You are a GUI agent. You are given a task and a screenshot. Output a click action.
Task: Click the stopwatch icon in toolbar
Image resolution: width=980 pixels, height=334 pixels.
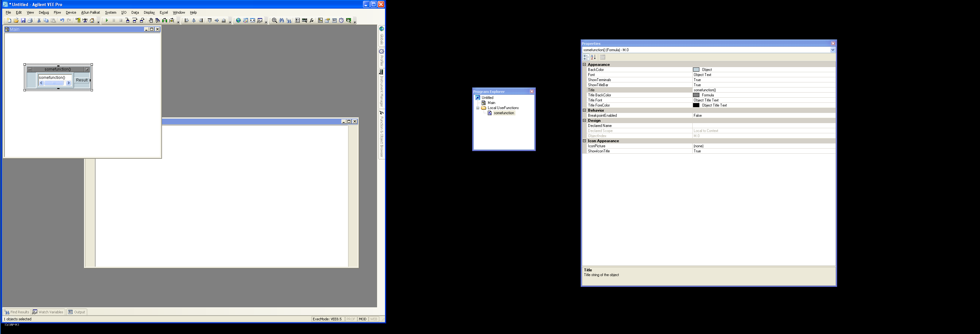341,21
